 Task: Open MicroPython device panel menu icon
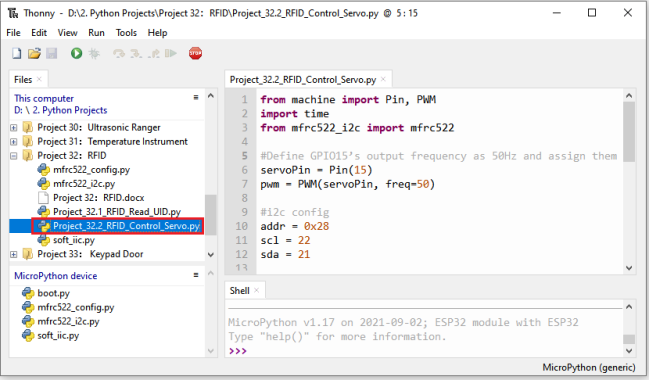196,275
